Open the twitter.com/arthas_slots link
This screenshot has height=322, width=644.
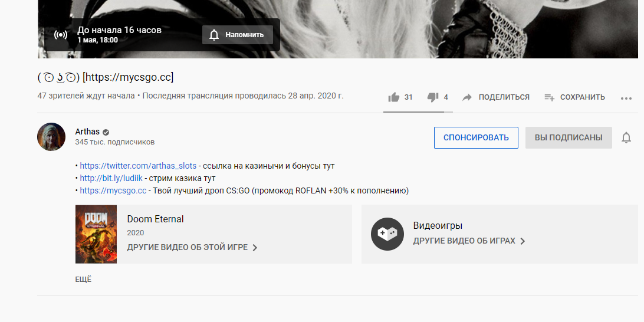(x=138, y=166)
